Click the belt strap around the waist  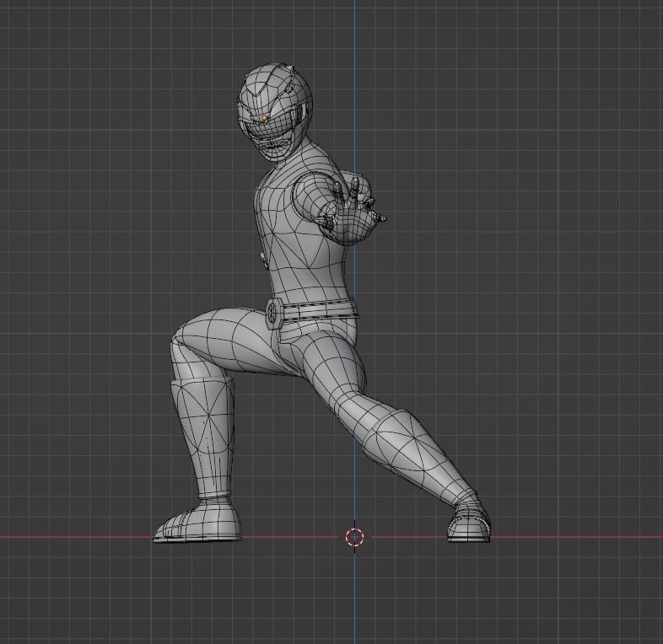tap(320, 310)
